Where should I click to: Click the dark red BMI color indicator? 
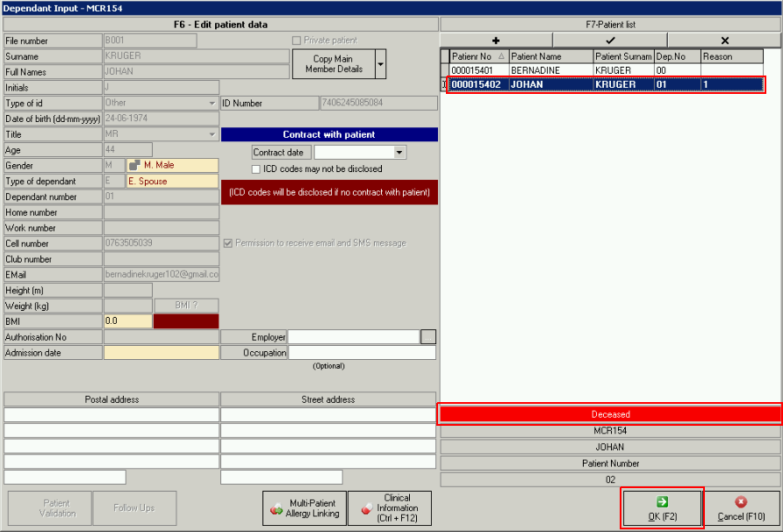186,321
